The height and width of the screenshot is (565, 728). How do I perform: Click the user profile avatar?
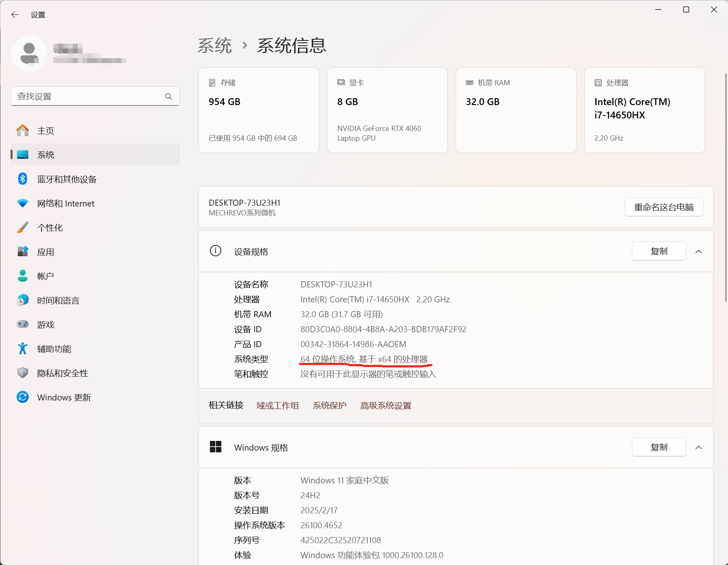(29, 53)
